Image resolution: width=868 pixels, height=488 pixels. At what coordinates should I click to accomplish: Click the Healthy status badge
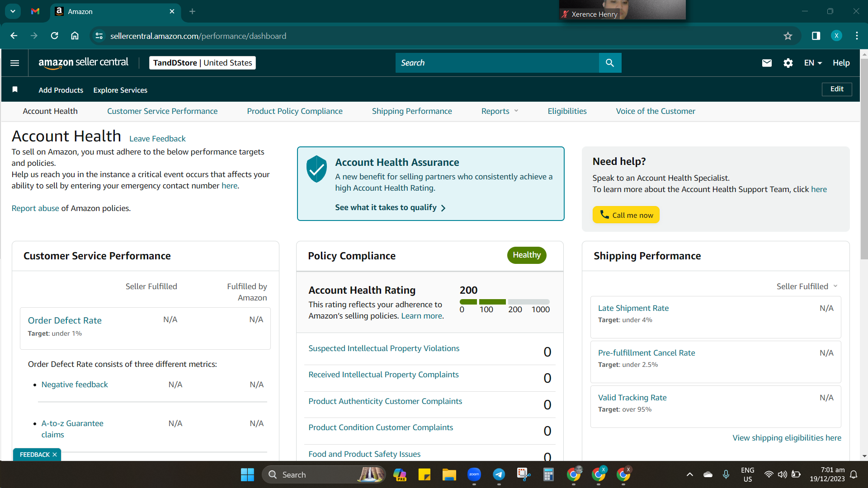click(527, 255)
